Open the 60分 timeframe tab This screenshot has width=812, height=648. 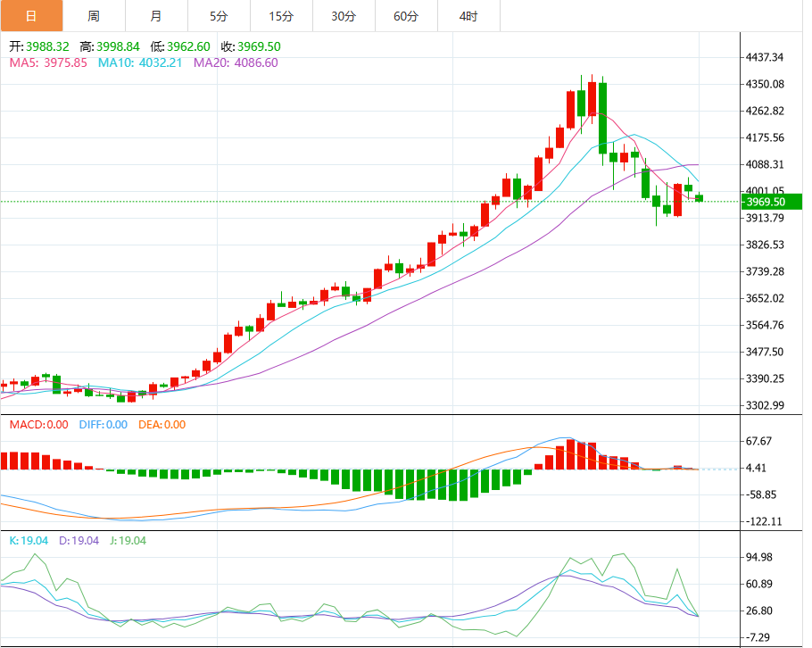tap(406, 16)
